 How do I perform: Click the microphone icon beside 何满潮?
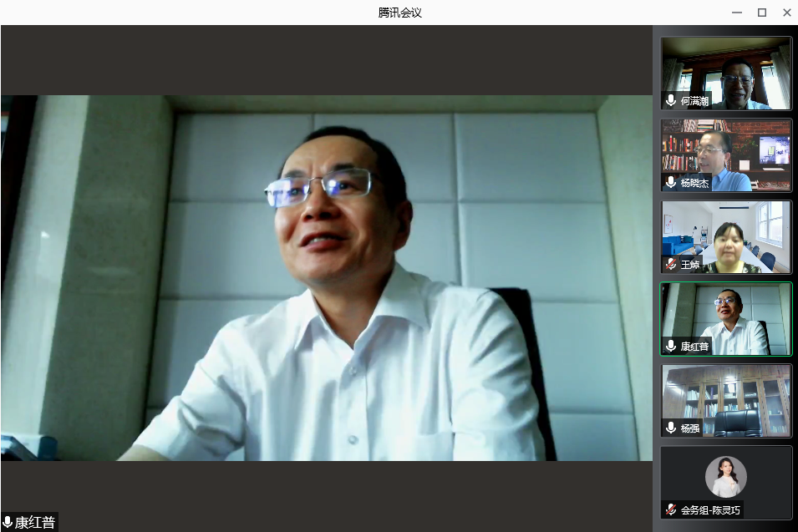click(670, 101)
